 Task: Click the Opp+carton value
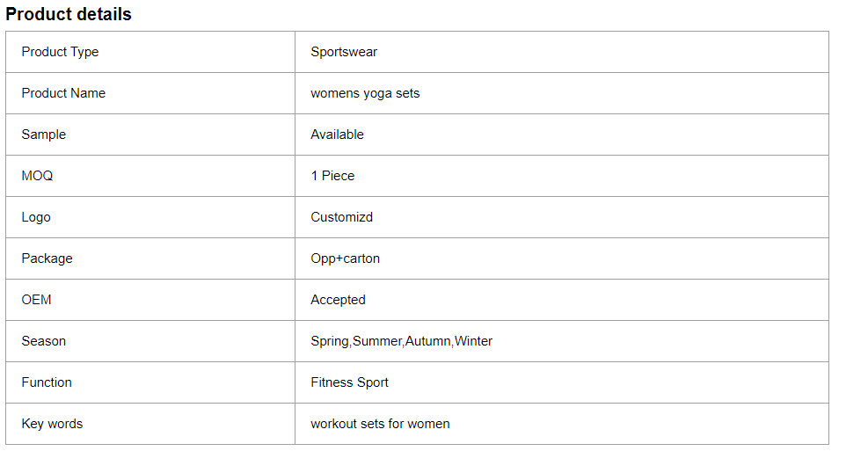(346, 258)
